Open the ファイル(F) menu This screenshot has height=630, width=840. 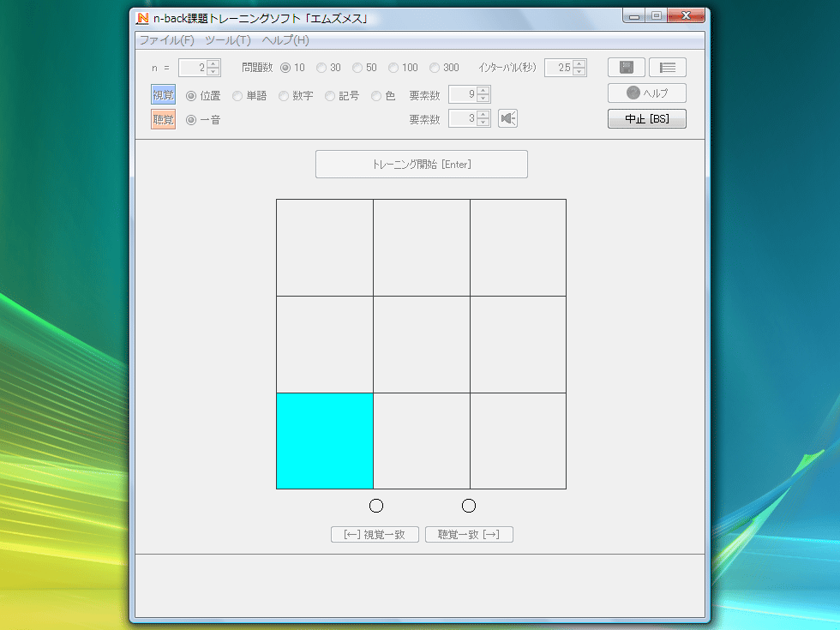pyautogui.click(x=166, y=40)
